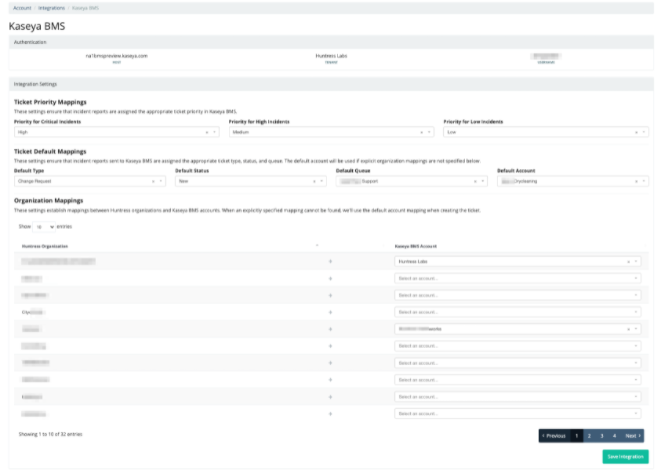The height and width of the screenshot is (472, 656).
Task: Open Priority for Low Incidents dropdown
Action: tap(546, 132)
